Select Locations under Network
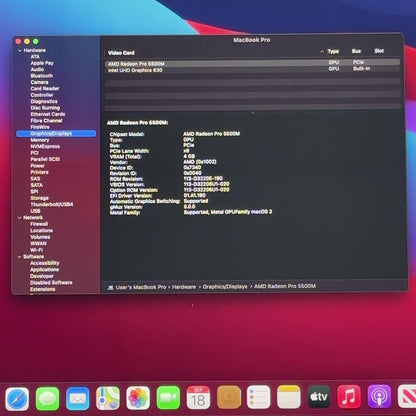The width and height of the screenshot is (416, 416). click(41, 231)
